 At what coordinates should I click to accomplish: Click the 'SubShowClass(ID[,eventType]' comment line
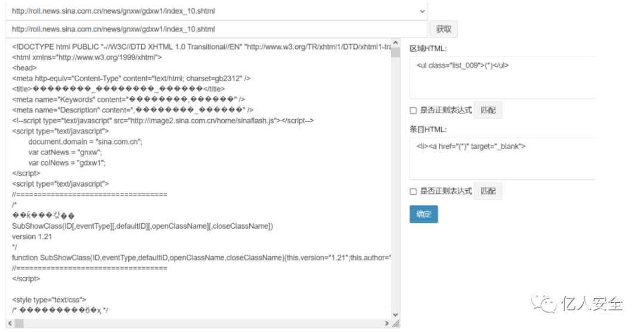pos(142,226)
